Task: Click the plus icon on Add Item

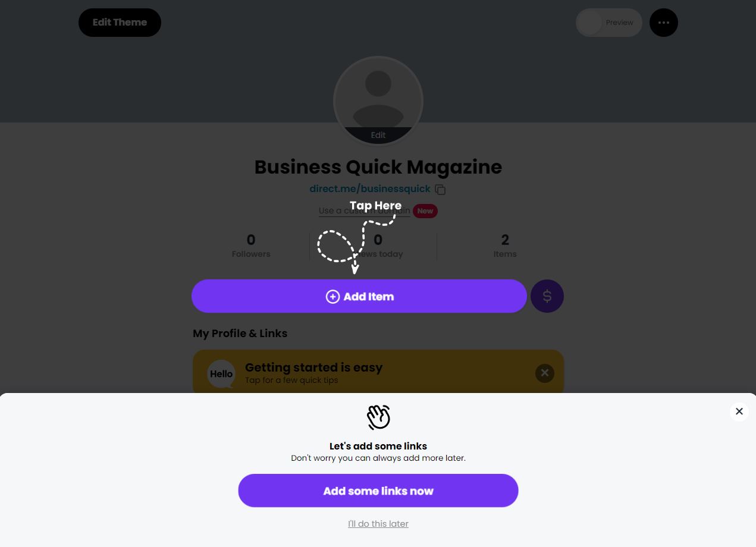Action: click(x=332, y=297)
